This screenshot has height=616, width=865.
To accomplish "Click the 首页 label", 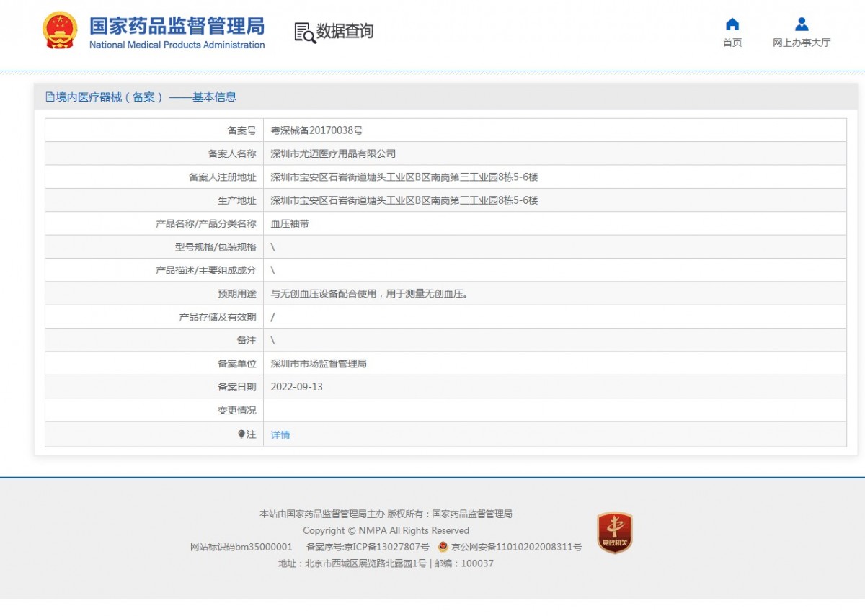I will (x=732, y=43).
